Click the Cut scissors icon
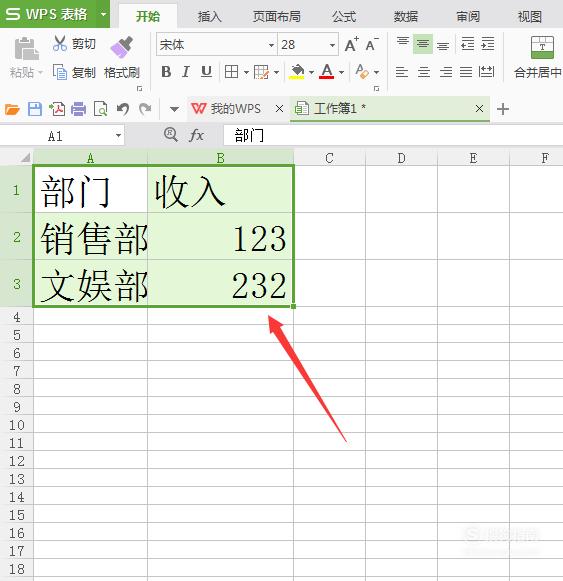 (x=60, y=43)
